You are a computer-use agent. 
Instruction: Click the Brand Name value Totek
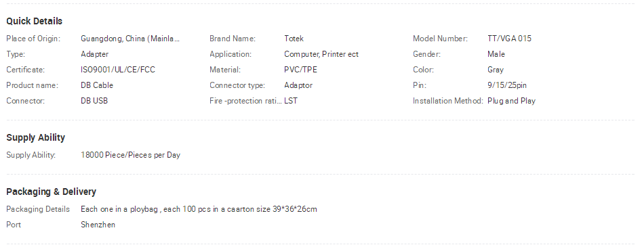(294, 39)
